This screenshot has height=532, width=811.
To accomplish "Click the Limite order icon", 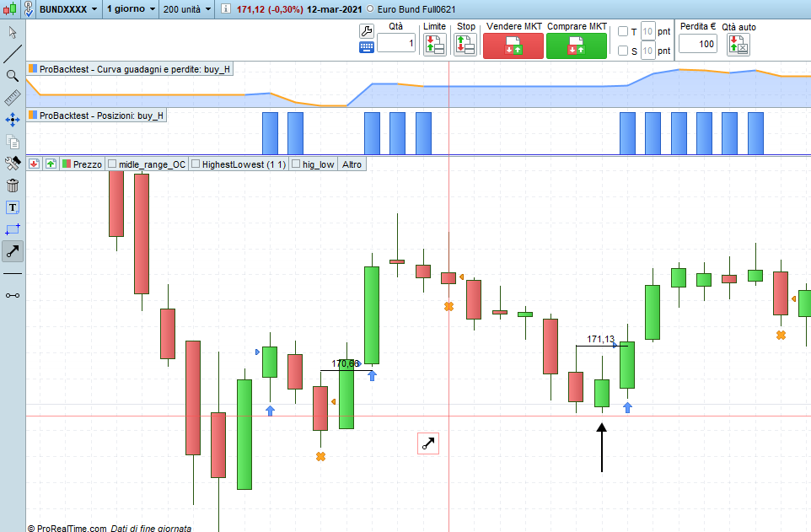I will tap(434, 45).
